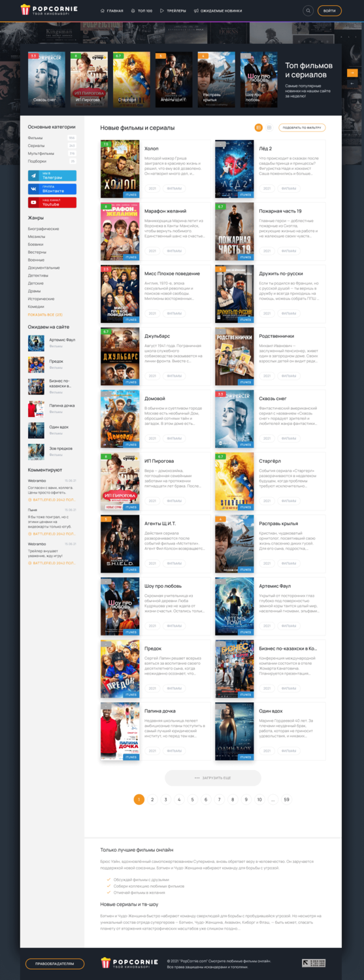
Task: Click Фильмы tag under Лёд 2
Action: click(x=288, y=188)
